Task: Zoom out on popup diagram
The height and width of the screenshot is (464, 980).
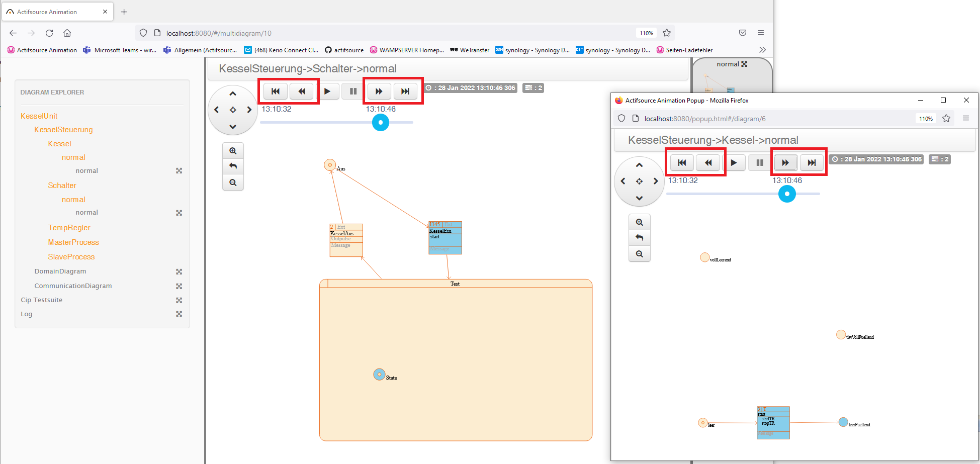Action: coord(639,254)
